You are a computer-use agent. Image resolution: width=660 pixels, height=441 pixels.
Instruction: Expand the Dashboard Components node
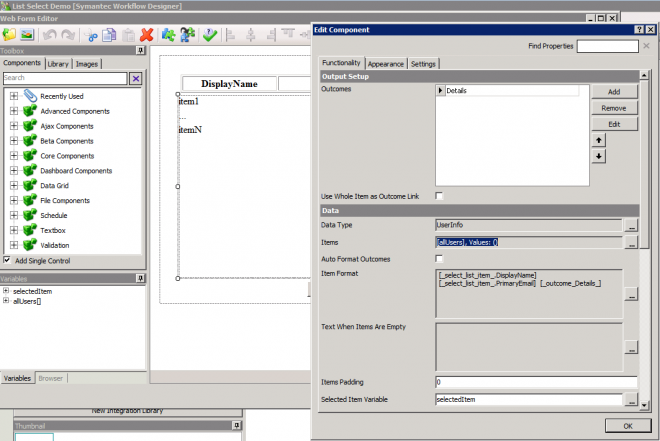pos(14,170)
